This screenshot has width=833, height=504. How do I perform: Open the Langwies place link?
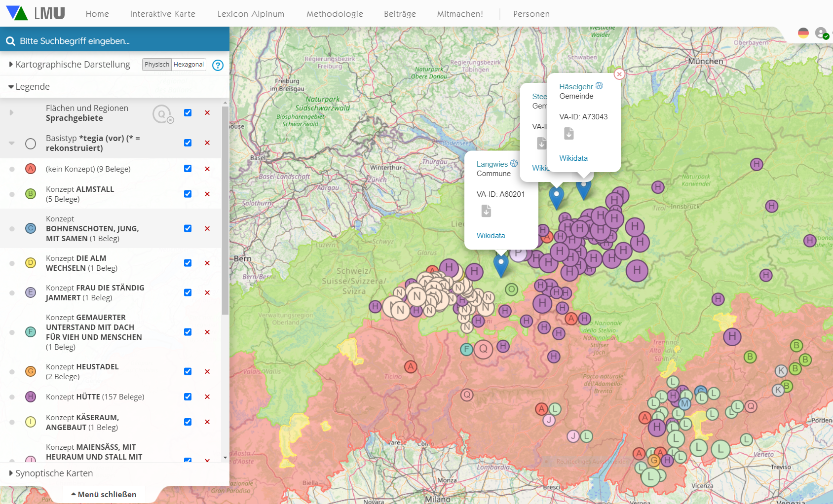[x=492, y=164]
